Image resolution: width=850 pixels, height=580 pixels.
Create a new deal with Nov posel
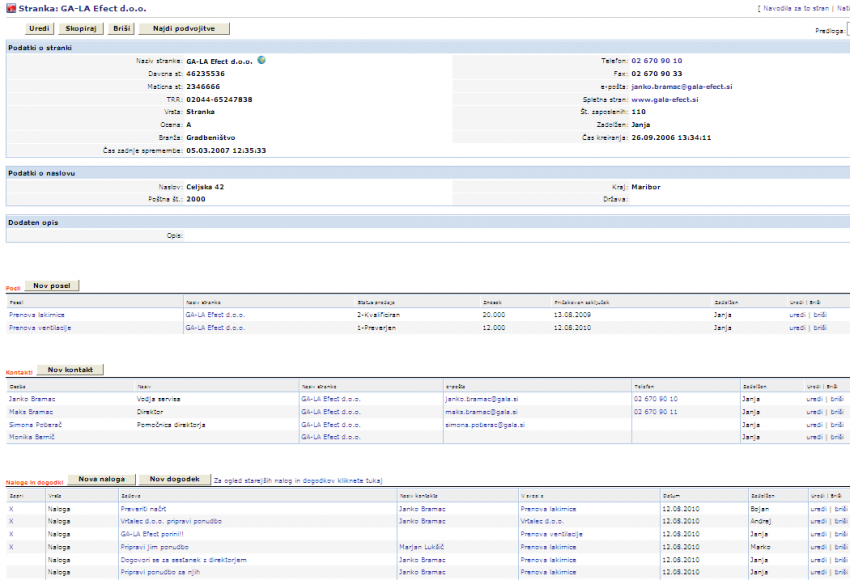[51, 286]
